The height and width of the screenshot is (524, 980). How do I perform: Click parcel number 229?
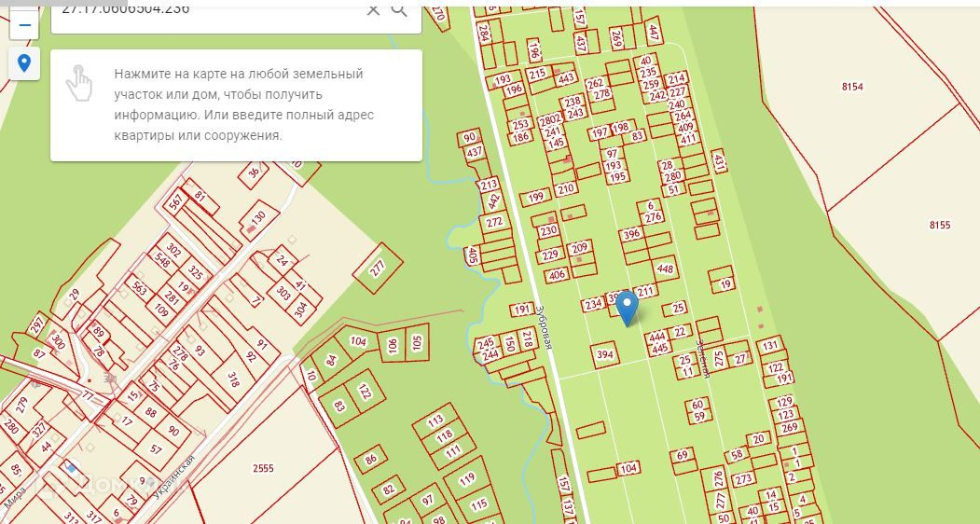549,255
